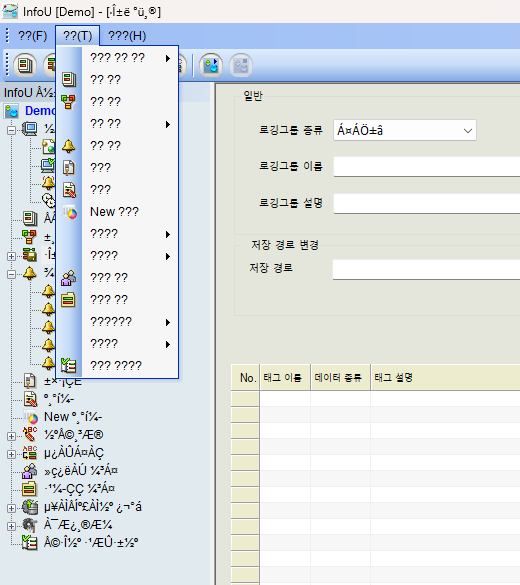Select the '??? ????' checklist-icon menu entry
Viewport: 520px width, 585px height.
click(117, 366)
